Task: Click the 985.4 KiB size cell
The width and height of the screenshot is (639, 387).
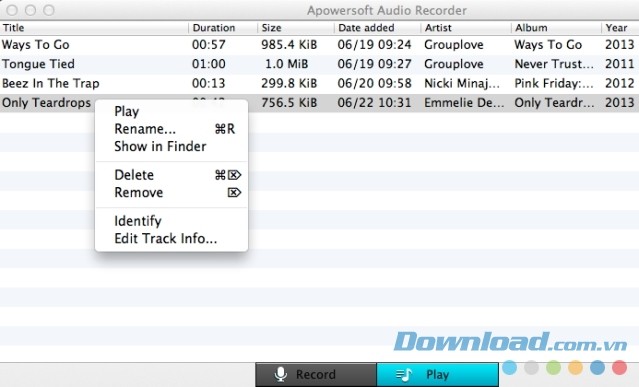Action: (289, 44)
